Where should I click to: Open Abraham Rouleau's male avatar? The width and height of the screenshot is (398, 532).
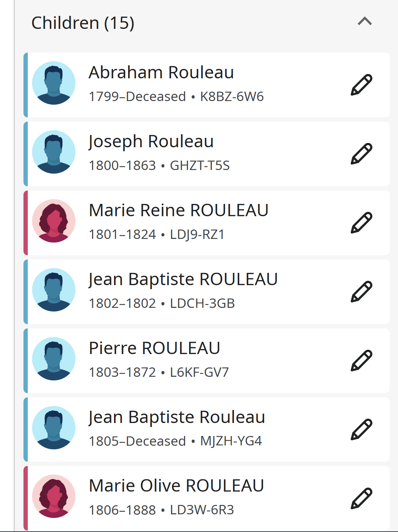54,83
